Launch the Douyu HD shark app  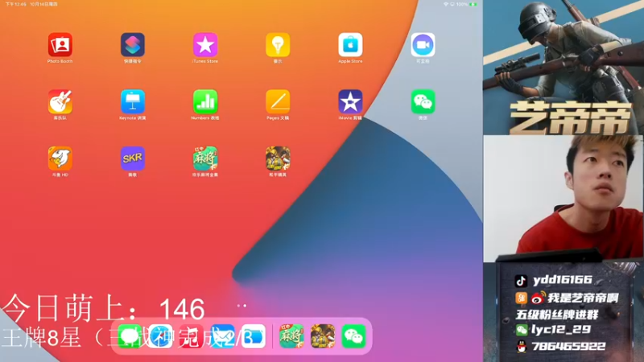click(60, 158)
